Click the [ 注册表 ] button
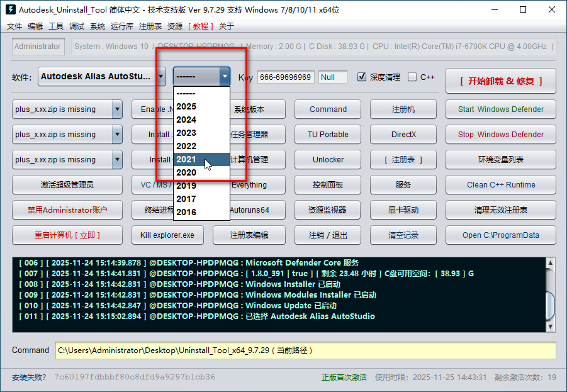The height and width of the screenshot is (392, 567). pos(403,159)
